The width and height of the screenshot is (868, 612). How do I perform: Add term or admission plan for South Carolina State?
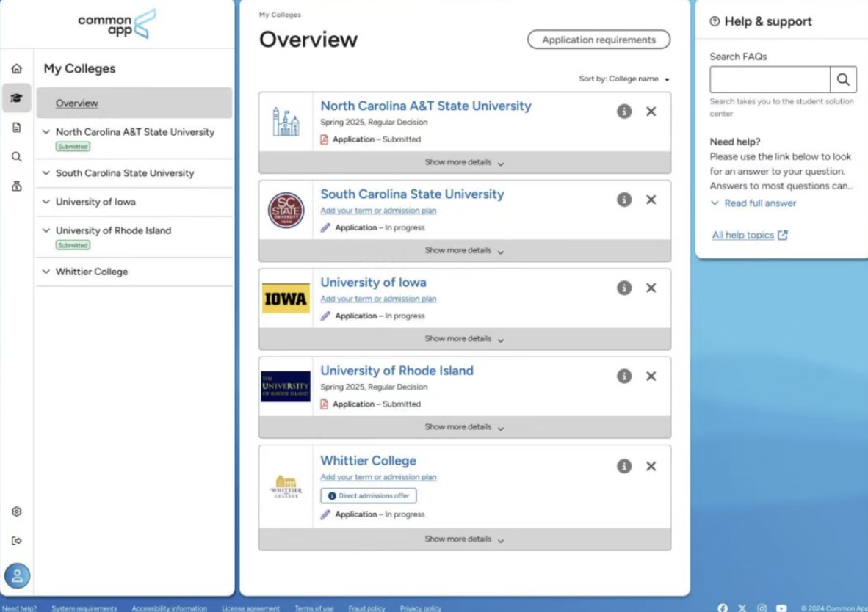378,211
